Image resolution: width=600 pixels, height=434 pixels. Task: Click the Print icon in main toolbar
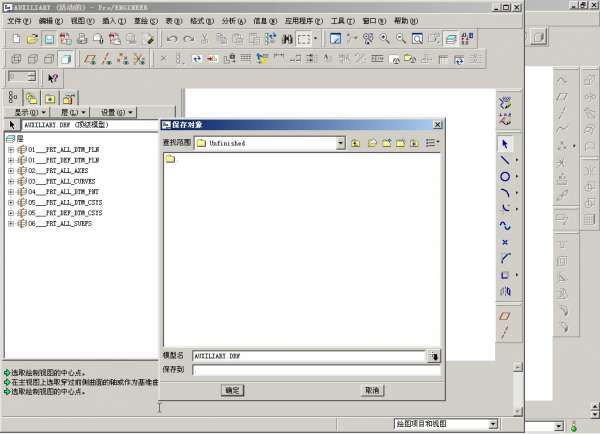point(82,39)
